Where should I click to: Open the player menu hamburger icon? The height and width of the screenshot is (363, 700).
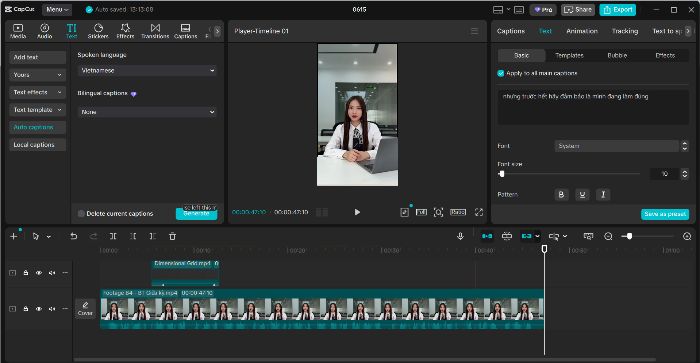pos(474,31)
